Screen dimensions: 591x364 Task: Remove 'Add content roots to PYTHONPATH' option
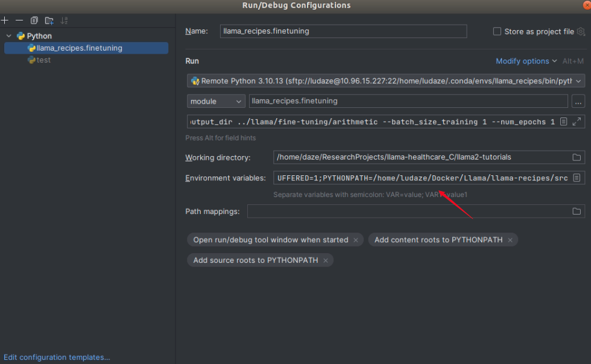pos(510,240)
